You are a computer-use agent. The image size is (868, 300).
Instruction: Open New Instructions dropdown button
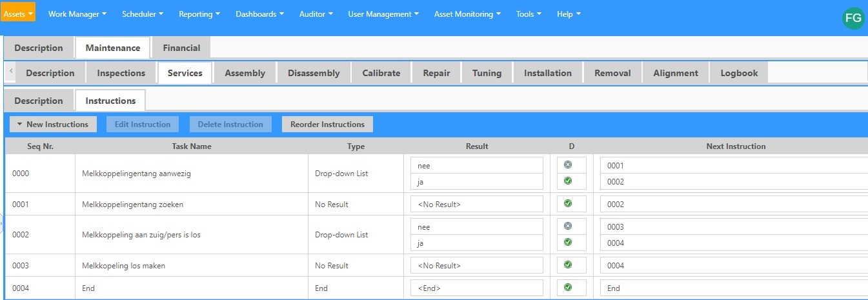tap(53, 125)
